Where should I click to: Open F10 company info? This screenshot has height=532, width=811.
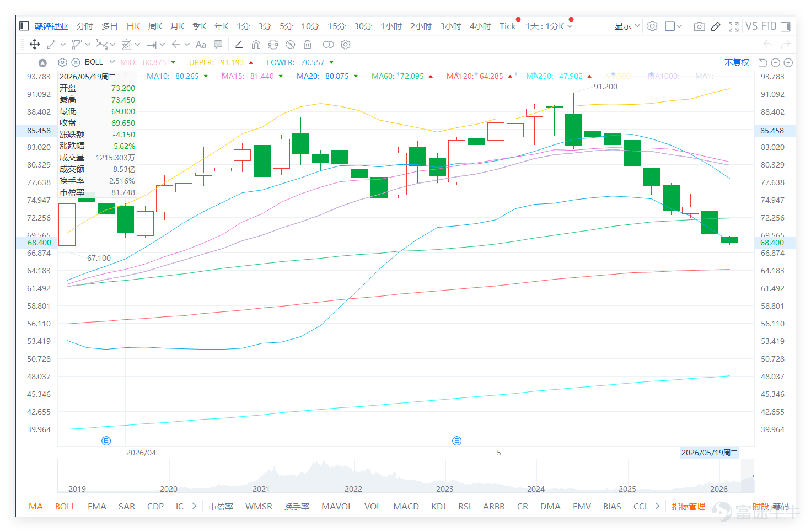click(769, 26)
